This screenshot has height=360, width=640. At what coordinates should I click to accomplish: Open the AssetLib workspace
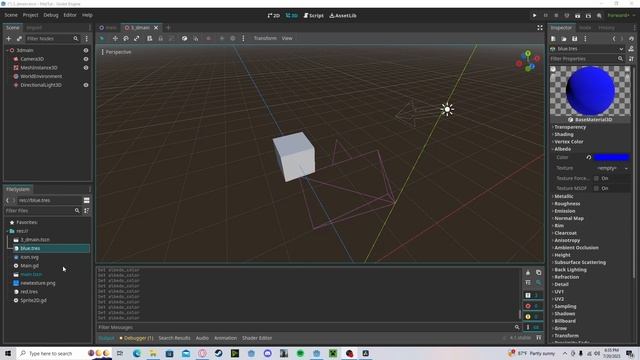tap(343, 16)
